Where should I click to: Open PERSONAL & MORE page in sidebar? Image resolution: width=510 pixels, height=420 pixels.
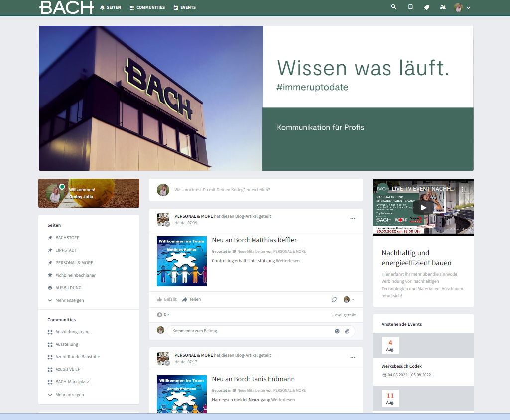pos(74,263)
